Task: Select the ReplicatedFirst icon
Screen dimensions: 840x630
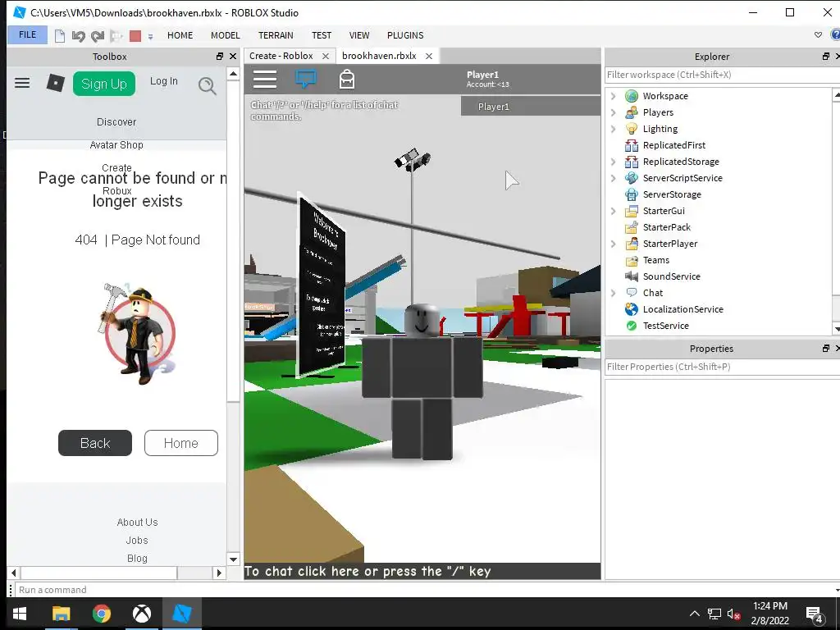Action: 632,145
